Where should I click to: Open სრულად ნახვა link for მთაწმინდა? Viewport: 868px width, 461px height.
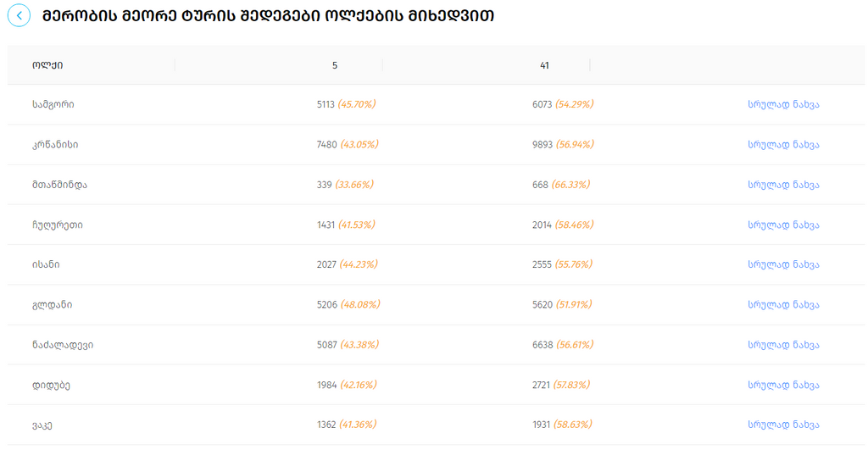(783, 185)
